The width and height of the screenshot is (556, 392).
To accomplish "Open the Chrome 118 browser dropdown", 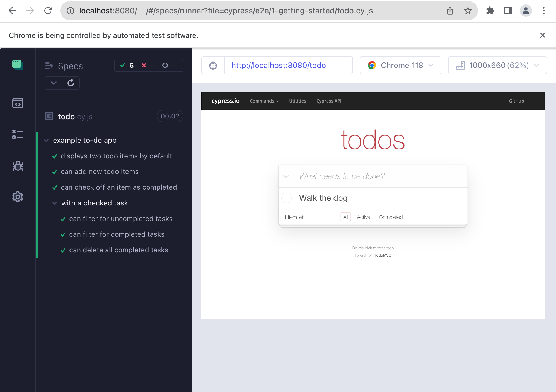I will click(x=400, y=65).
